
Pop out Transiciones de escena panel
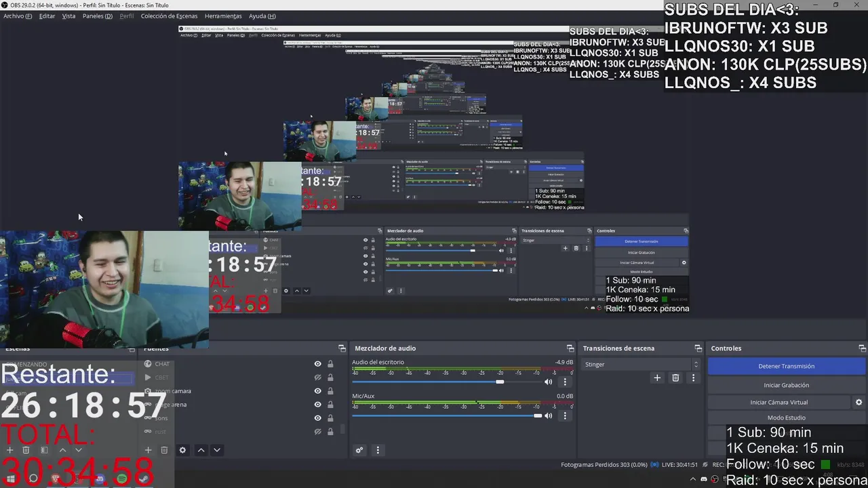(698, 348)
